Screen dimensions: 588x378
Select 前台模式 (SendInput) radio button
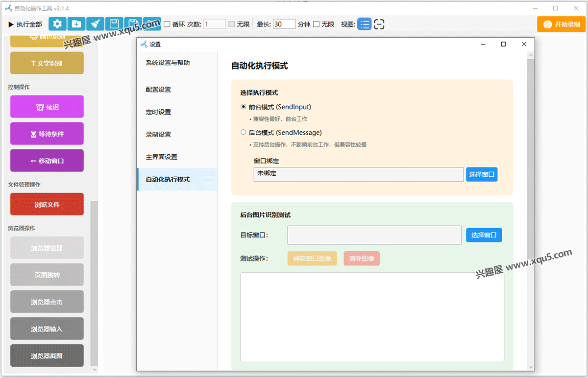(x=244, y=107)
